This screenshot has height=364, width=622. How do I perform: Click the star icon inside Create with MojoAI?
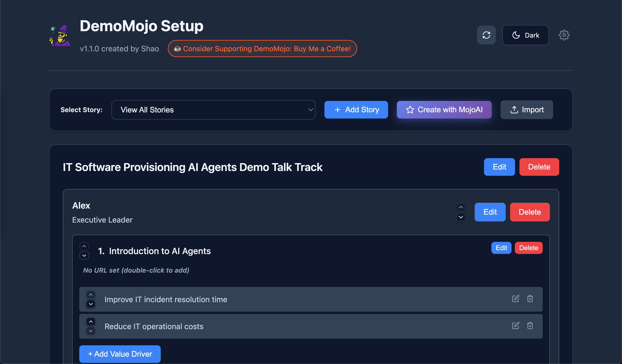[410, 110]
